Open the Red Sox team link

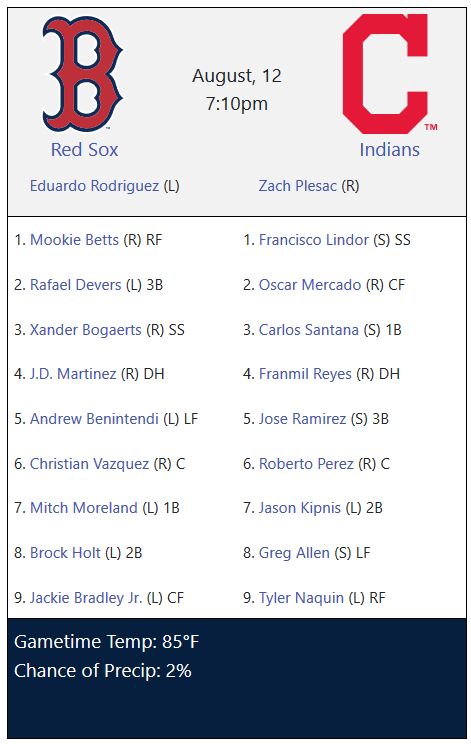84,150
